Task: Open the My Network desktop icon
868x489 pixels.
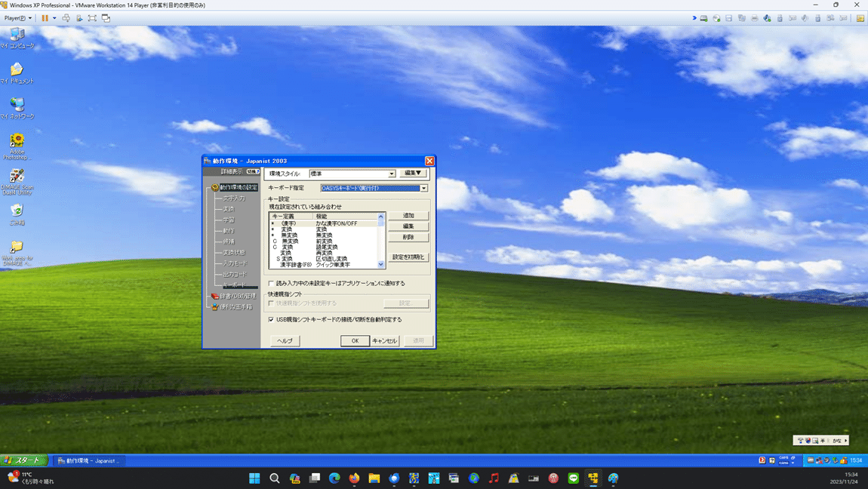Action: click(x=17, y=109)
